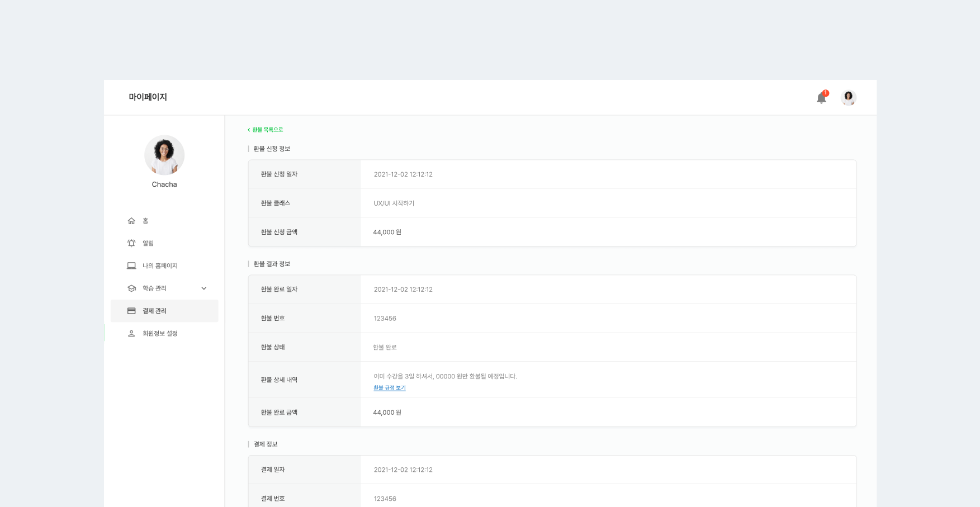Click the UX/UI 시작하기 class value
The width and height of the screenshot is (980, 507).
[394, 203]
